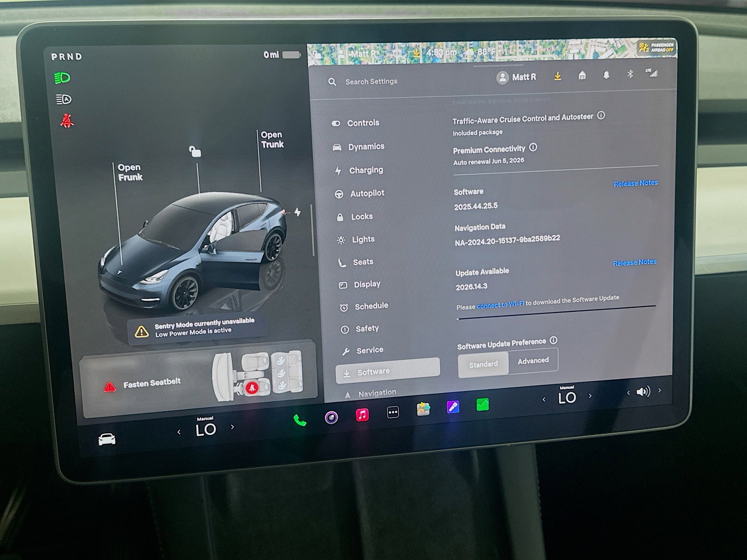
Task: Open the phone app in the dock
Action: point(300,420)
